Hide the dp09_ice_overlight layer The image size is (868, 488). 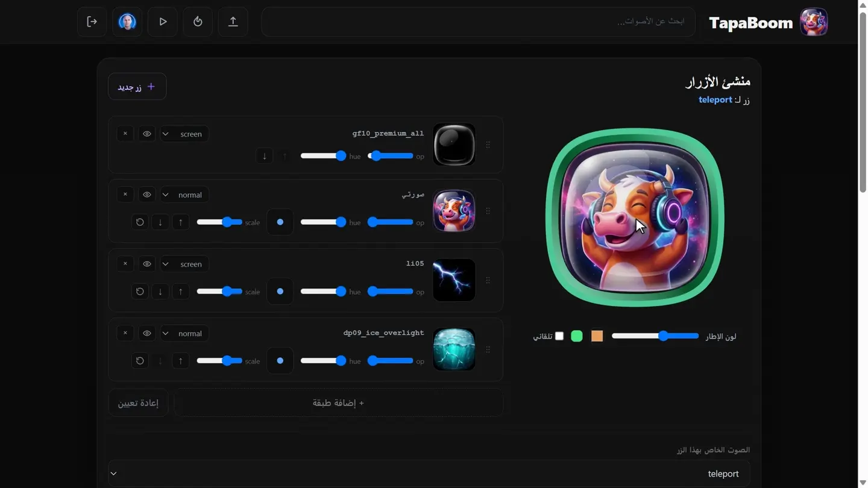point(146,333)
